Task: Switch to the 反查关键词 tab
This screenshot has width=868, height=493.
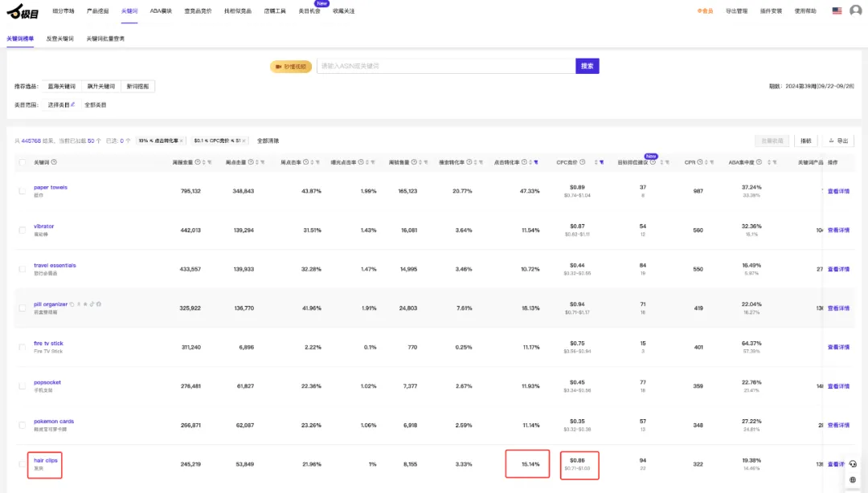Action: point(59,39)
